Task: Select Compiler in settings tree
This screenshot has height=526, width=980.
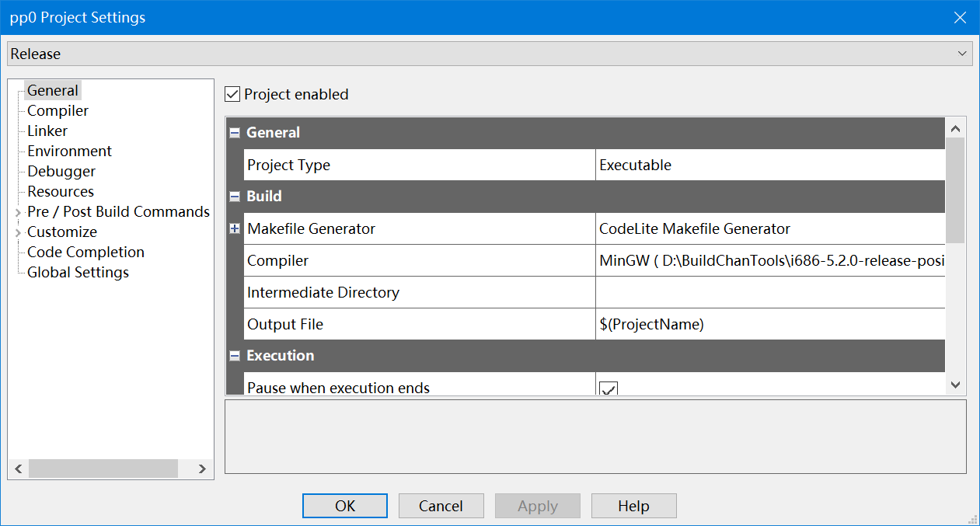Action: tap(58, 111)
